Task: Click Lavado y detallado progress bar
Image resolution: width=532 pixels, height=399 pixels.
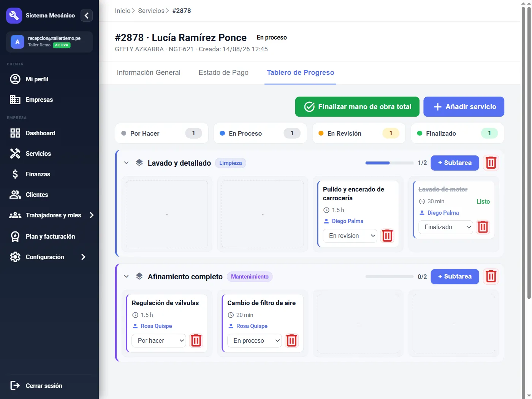Action: click(389, 163)
